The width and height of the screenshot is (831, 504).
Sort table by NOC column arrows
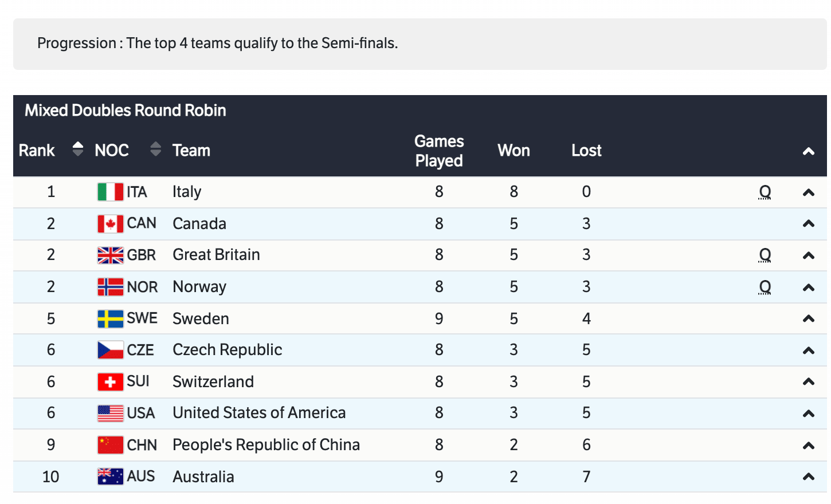coord(155,149)
